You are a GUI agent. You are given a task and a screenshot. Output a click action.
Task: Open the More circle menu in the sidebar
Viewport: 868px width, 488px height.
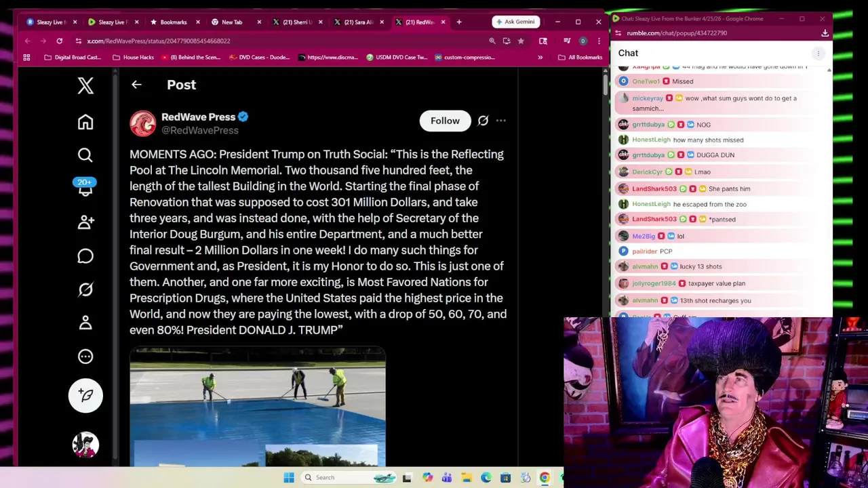click(x=85, y=357)
